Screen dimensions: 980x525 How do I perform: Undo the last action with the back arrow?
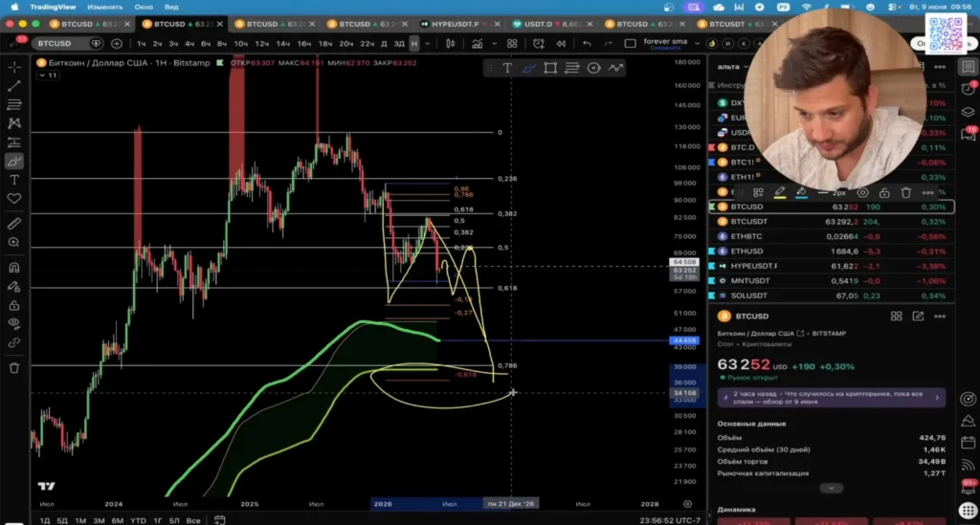[587, 43]
